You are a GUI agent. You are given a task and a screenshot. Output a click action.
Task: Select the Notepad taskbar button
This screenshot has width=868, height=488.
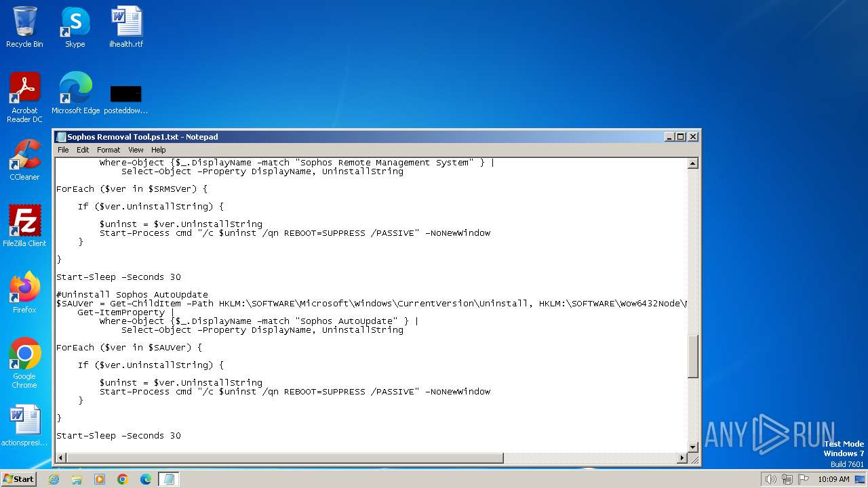click(x=169, y=479)
